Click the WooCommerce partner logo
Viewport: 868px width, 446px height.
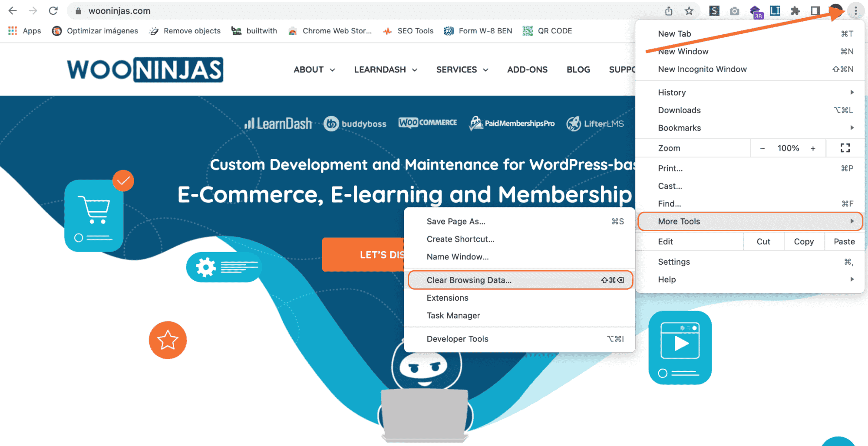[428, 123]
